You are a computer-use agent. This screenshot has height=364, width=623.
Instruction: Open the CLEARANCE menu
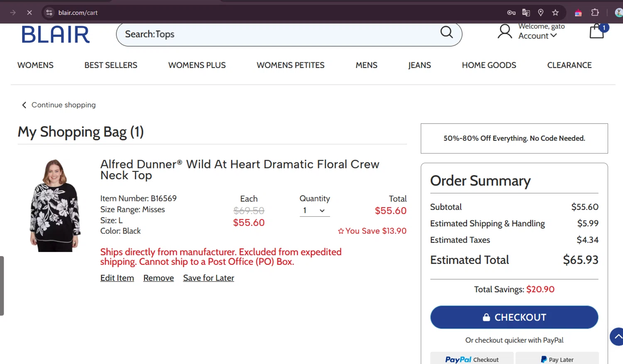(x=569, y=65)
